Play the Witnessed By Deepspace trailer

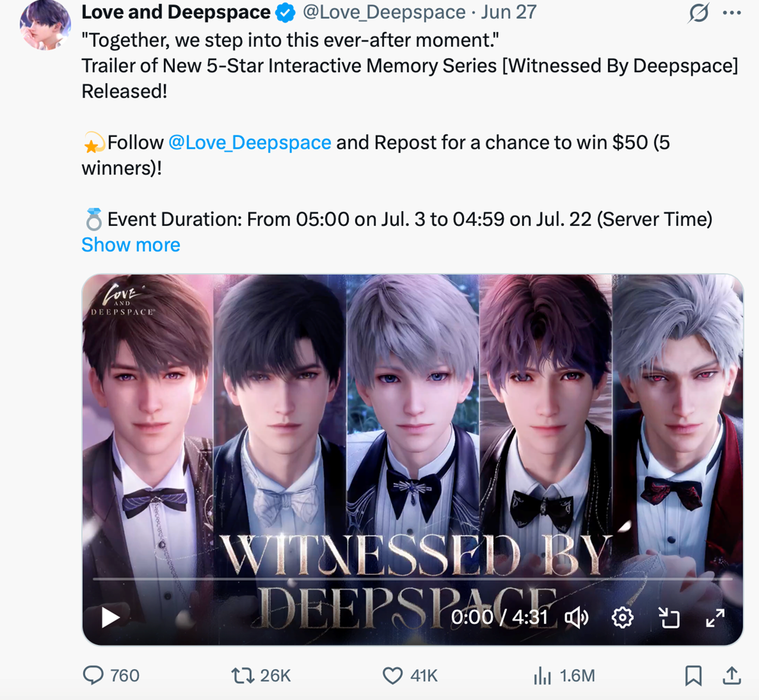tap(110, 618)
